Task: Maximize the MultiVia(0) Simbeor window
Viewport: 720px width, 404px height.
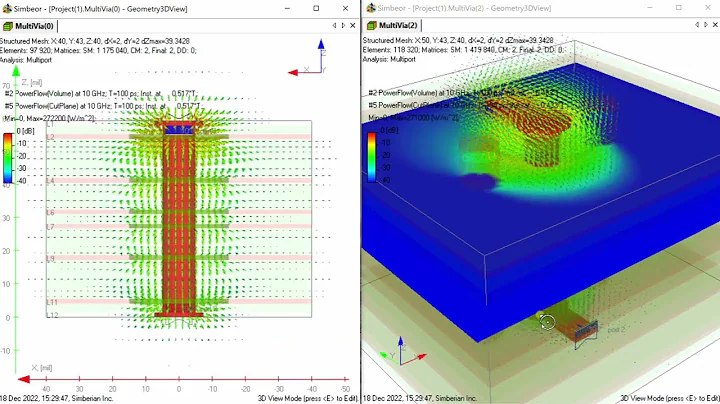Action: pyautogui.click(x=316, y=8)
